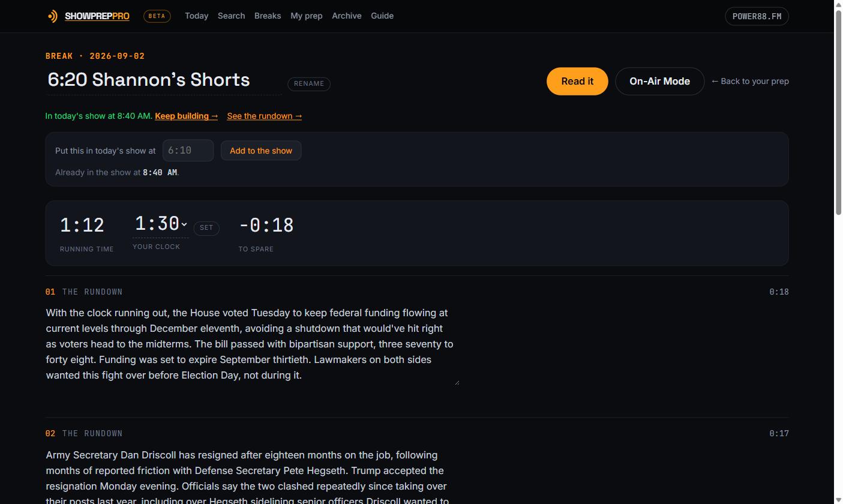Click the 0:18 segment duration
The height and width of the screenshot is (504, 843).
(779, 292)
